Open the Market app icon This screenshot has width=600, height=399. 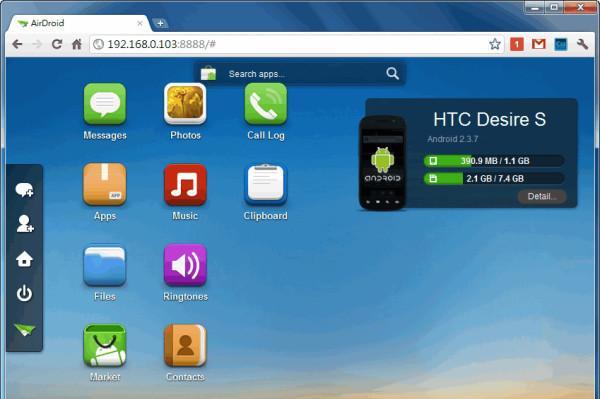point(105,345)
